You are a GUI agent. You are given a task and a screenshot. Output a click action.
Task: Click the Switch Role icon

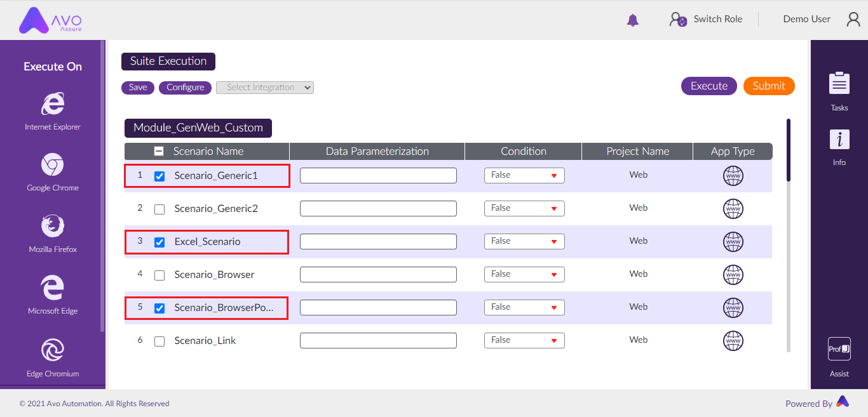(x=678, y=20)
